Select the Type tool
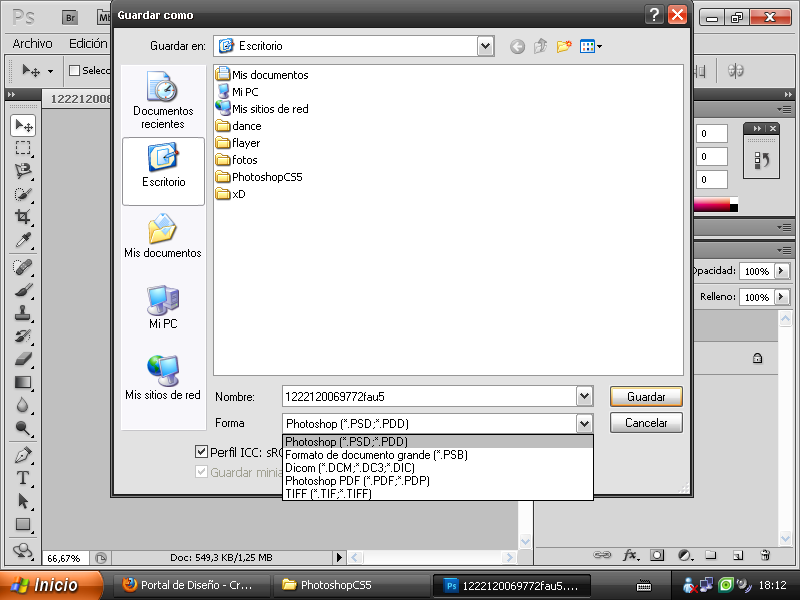 [23, 478]
